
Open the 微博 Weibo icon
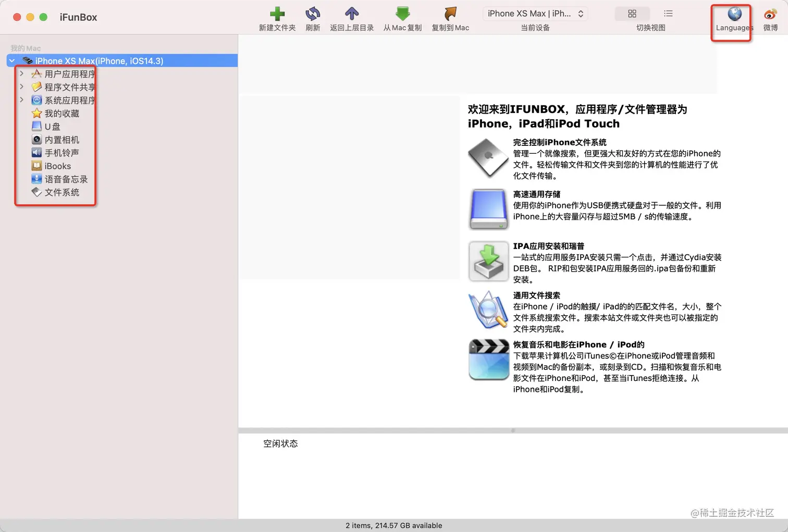click(x=770, y=14)
